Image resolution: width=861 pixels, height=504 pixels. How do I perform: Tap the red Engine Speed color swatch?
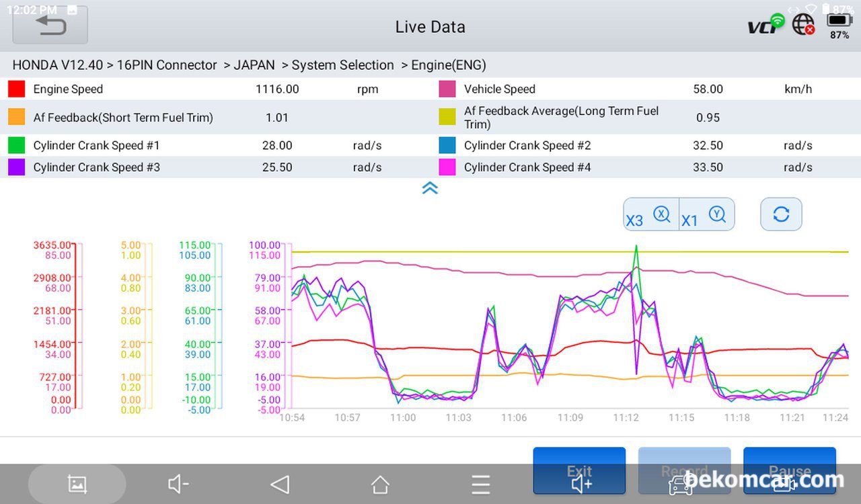tap(17, 89)
